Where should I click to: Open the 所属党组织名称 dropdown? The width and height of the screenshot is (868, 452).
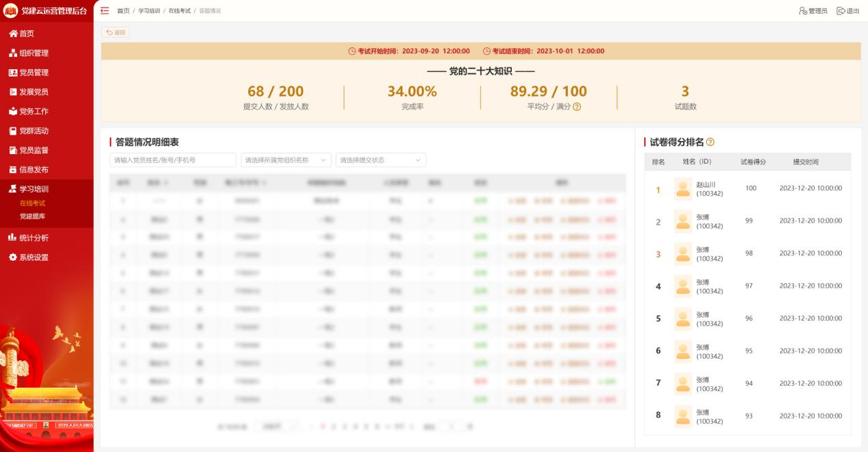[x=286, y=160]
